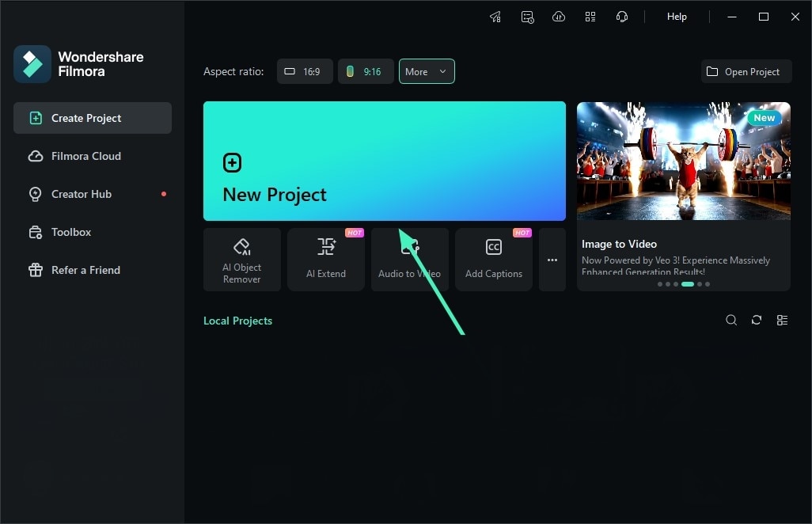Select the AI Object Remover tool
The width and height of the screenshot is (812, 524).
pyautogui.click(x=241, y=259)
